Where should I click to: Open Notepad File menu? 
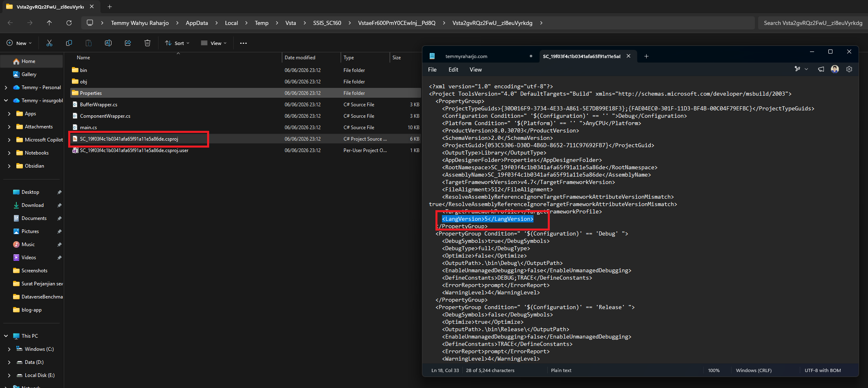click(432, 70)
